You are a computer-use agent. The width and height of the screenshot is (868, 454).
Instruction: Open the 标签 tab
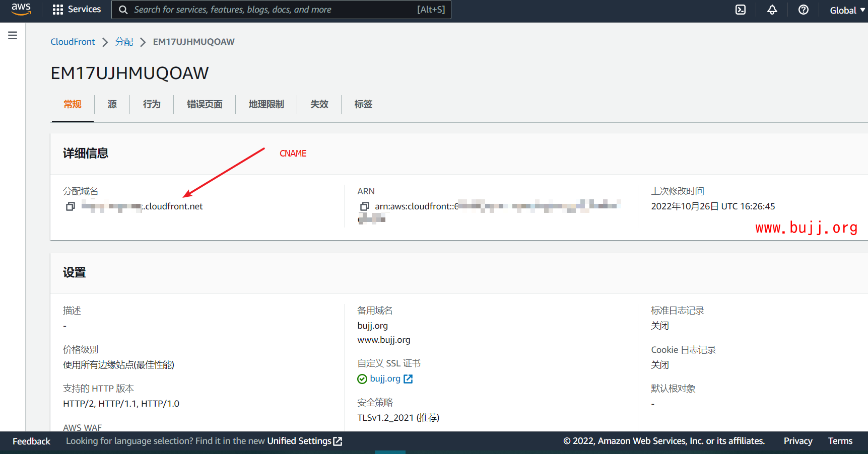(363, 104)
